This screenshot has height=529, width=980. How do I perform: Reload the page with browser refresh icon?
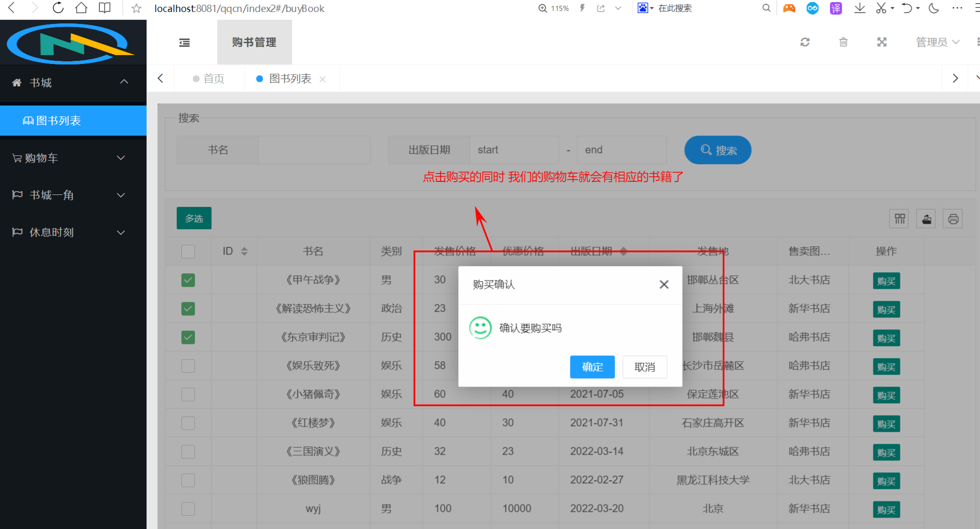[x=58, y=8]
